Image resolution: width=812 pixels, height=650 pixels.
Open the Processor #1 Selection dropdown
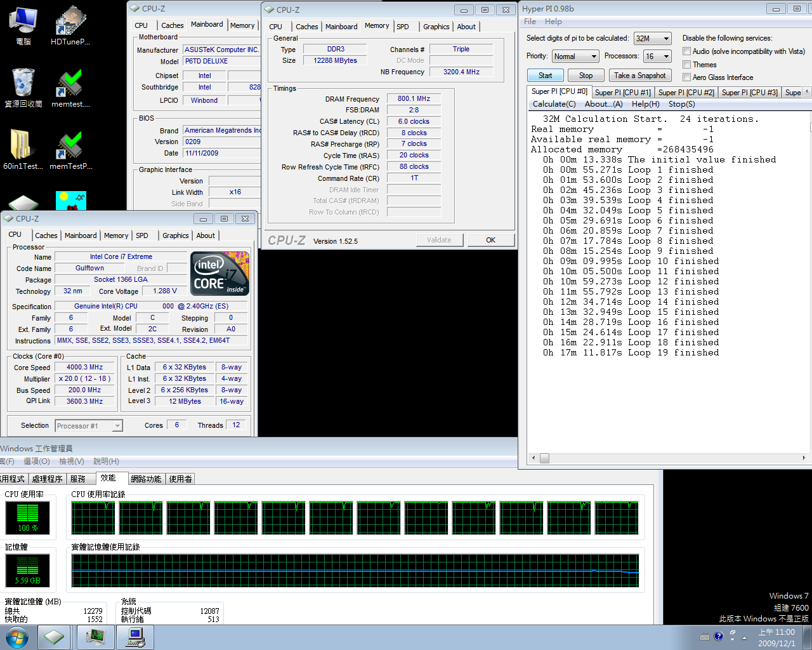point(89,426)
